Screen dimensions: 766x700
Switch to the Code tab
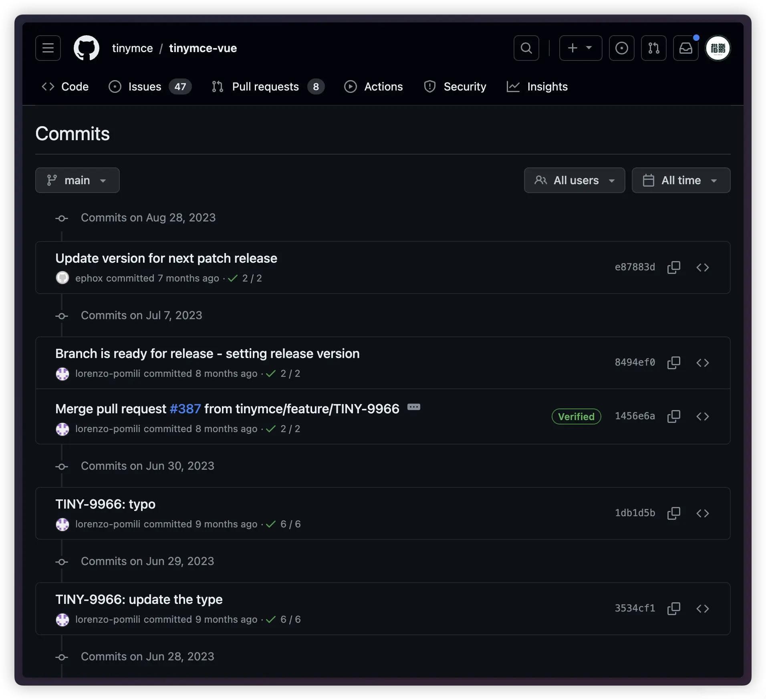[65, 86]
